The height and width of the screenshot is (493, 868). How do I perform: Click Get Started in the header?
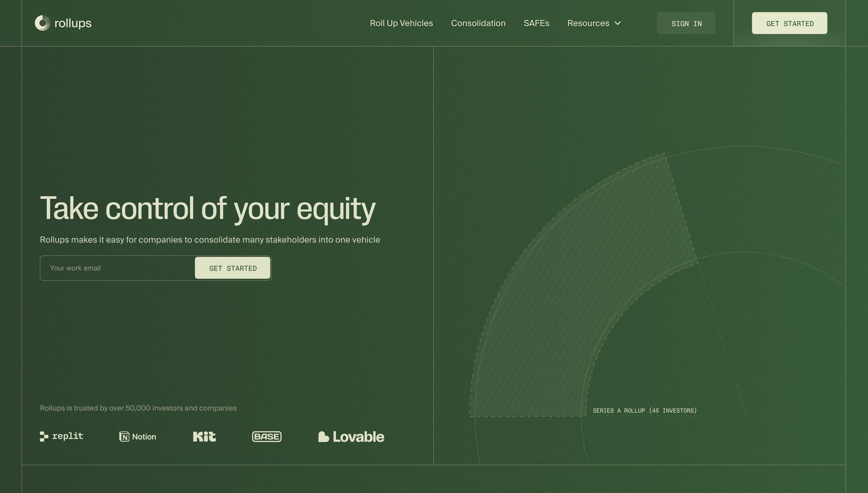(789, 23)
